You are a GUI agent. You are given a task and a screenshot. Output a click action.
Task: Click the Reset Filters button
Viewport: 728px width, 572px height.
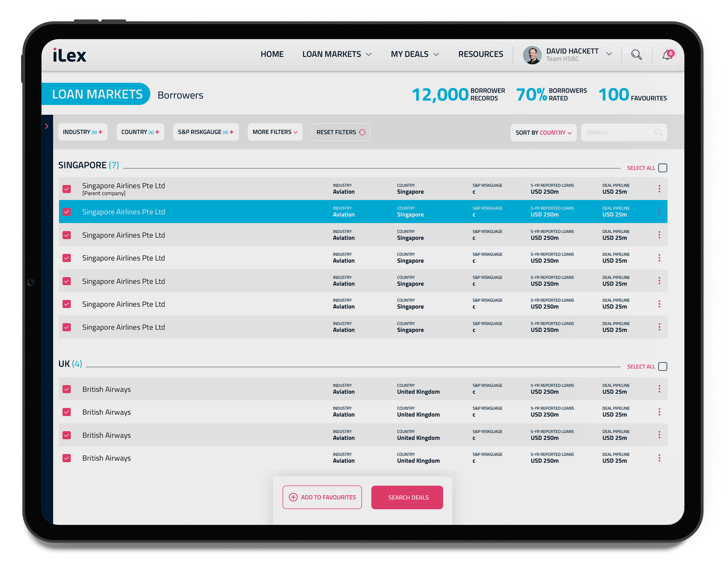coord(341,132)
